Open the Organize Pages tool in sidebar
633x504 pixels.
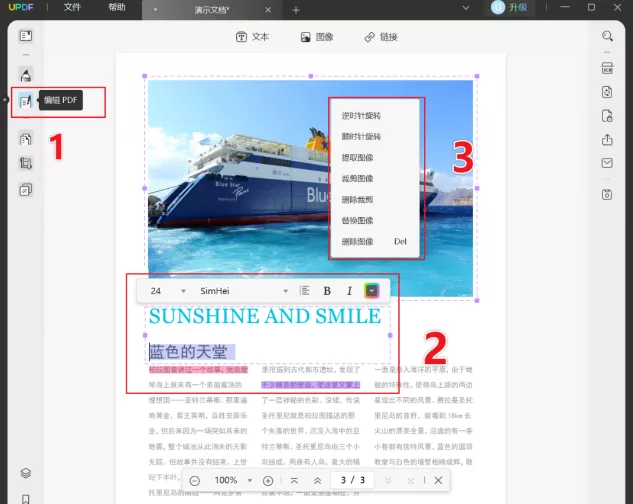coord(26,139)
